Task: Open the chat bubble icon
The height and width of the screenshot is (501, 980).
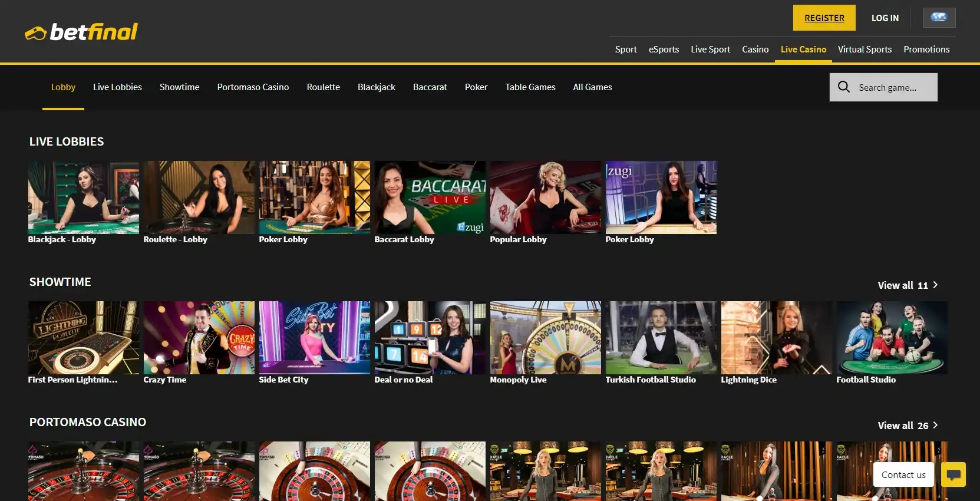Action: click(x=953, y=474)
